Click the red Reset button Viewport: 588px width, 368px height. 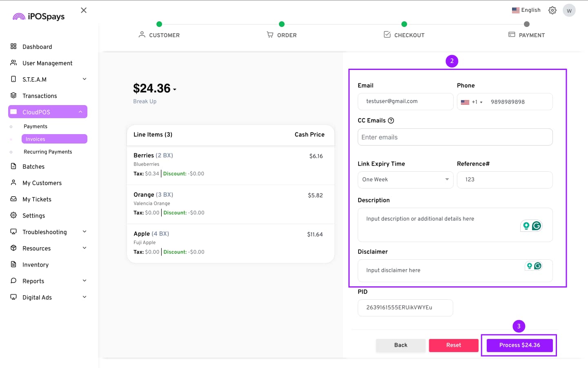(x=453, y=345)
